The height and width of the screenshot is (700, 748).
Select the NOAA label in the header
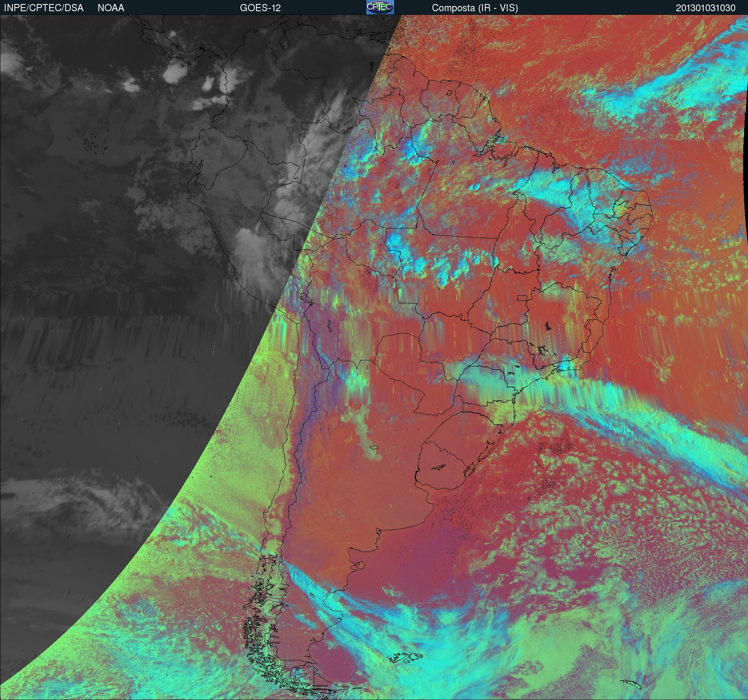click(x=111, y=8)
